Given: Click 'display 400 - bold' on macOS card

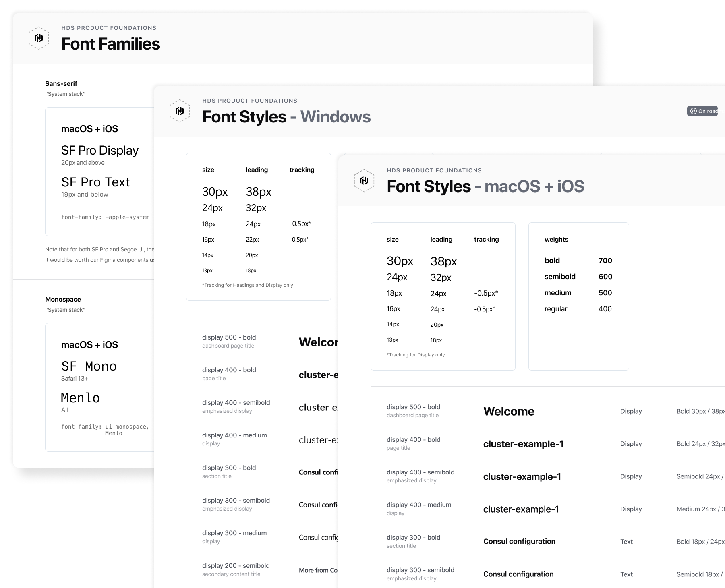Looking at the screenshot, I should [x=413, y=440].
